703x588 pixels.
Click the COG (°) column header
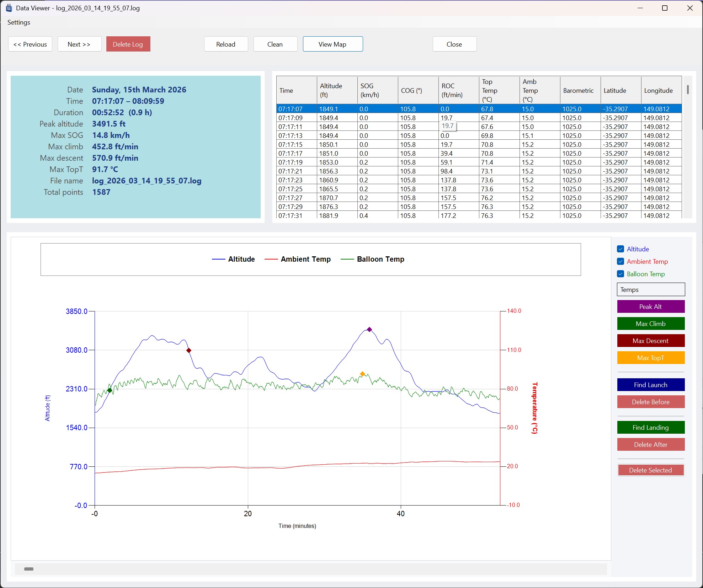point(418,90)
